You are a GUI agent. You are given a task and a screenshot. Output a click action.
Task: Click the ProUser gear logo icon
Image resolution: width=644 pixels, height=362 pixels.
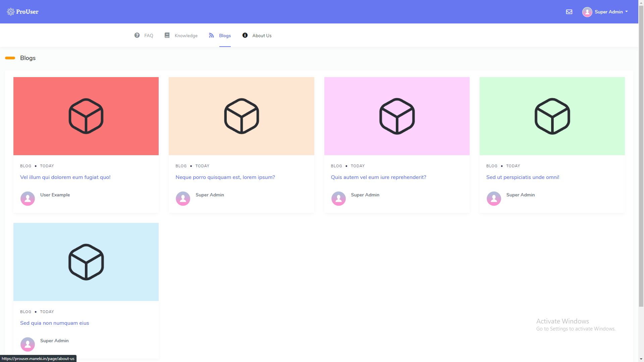10,12
